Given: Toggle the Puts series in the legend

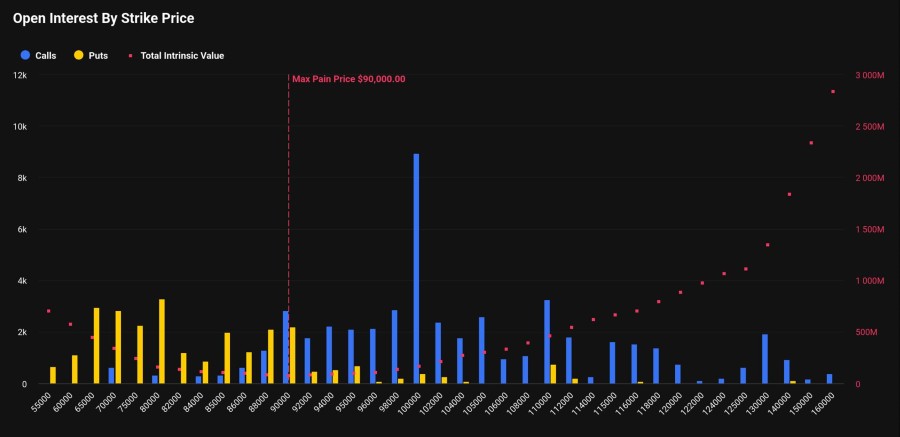Looking at the screenshot, I should point(97,55).
